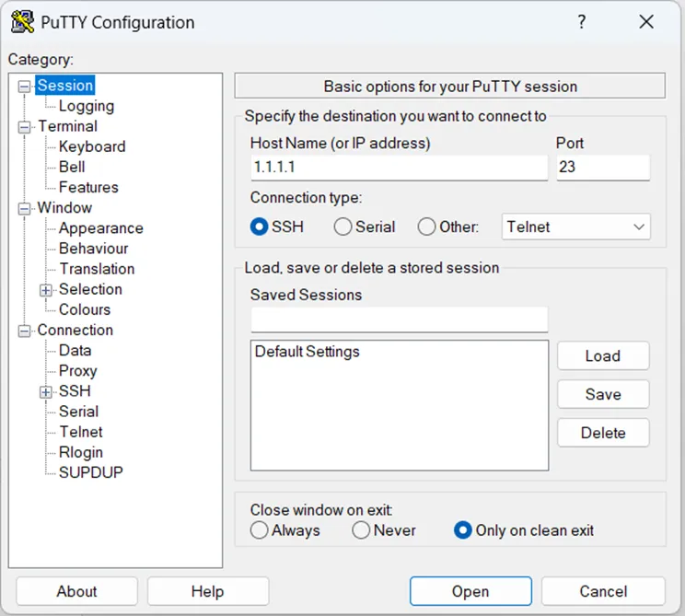This screenshot has width=685, height=616.
Task: Open Logging settings in tree
Action: pos(87,106)
